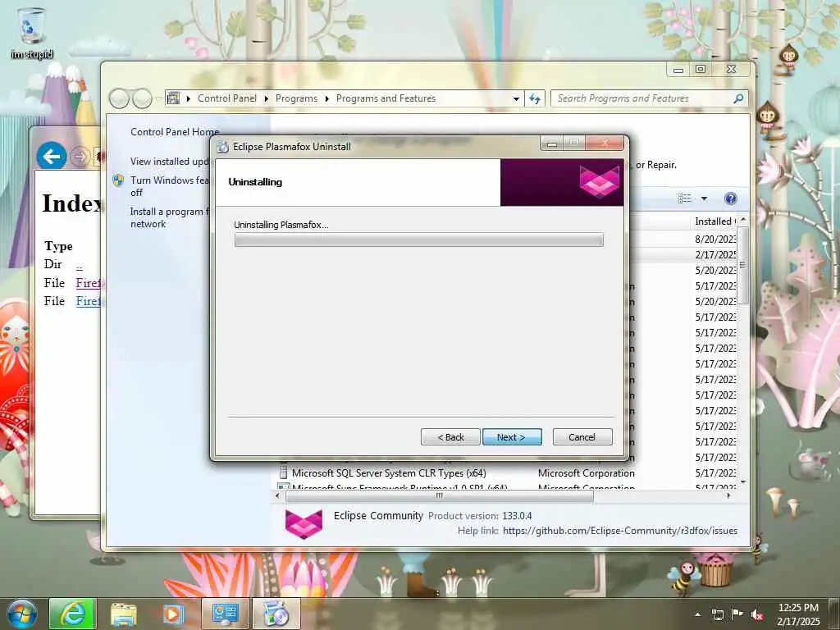Select Microsoft SQL Server System CLR Types row
This screenshot has width=840, height=630.
tap(506, 473)
